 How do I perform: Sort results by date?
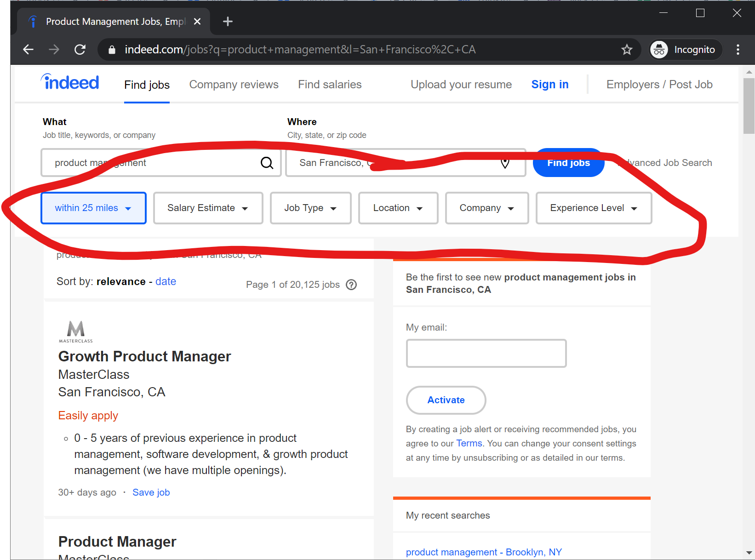(166, 281)
